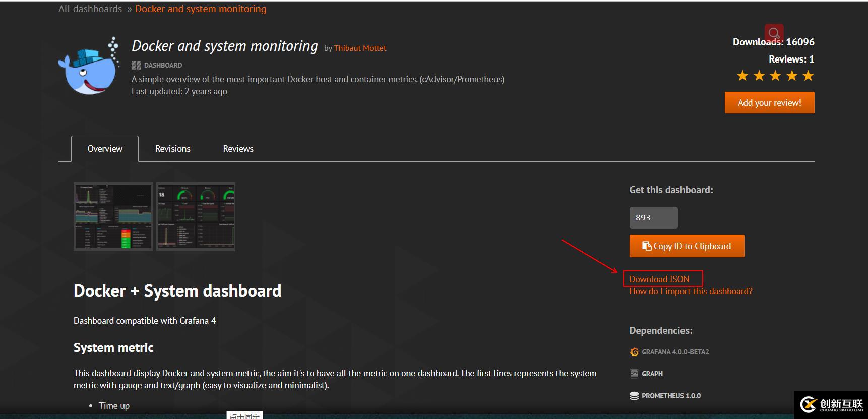Image resolution: width=868 pixels, height=419 pixels.
Task: Click the Last updated: 2 years ago text
Action: click(x=179, y=91)
